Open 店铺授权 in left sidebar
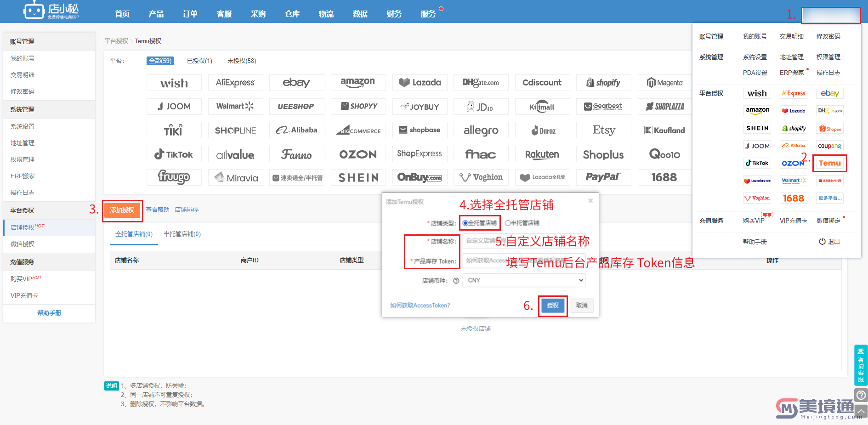 tap(49, 227)
